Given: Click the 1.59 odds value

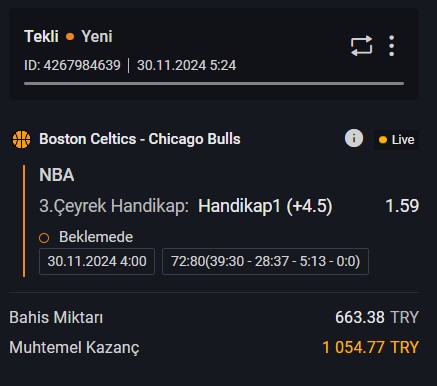Looking at the screenshot, I should pos(402,206).
